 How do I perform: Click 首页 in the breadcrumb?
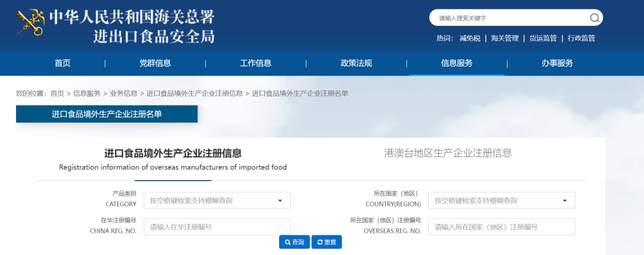coord(57,94)
